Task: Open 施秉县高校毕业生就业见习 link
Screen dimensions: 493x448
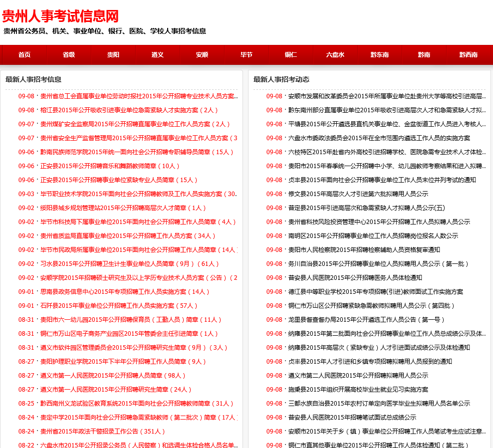Action: [x=358, y=390]
